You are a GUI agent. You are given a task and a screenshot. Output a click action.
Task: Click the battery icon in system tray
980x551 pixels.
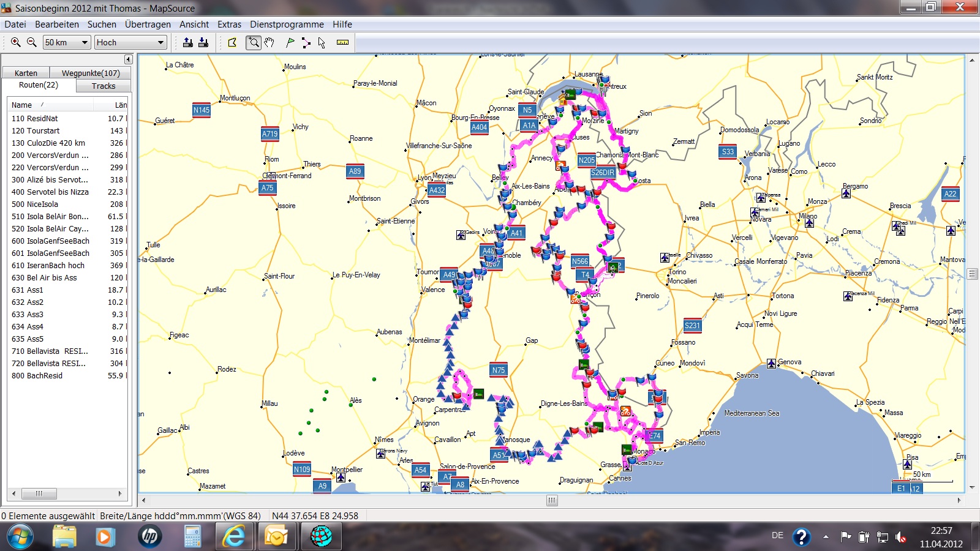pyautogui.click(x=864, y=537)
